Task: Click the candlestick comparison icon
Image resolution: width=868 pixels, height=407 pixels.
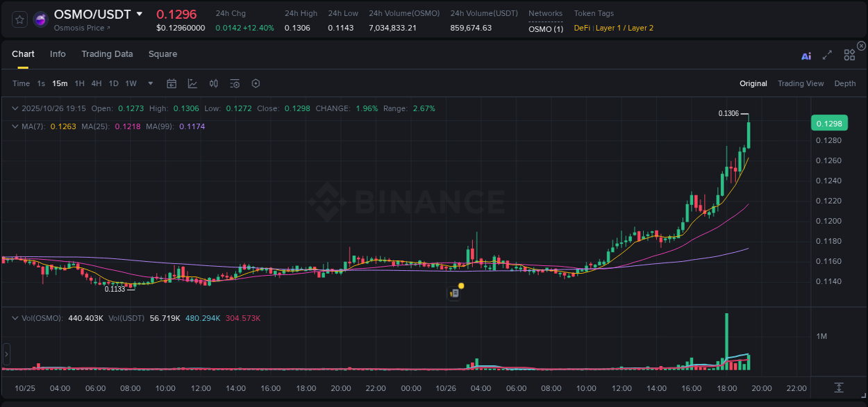Action: pyautogui.click(x=213, y=83)
